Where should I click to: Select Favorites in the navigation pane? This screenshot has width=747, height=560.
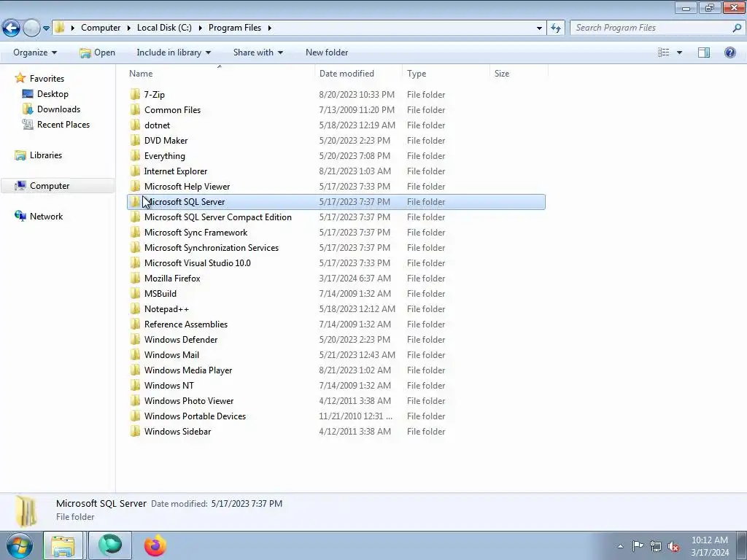click(39, 79)
